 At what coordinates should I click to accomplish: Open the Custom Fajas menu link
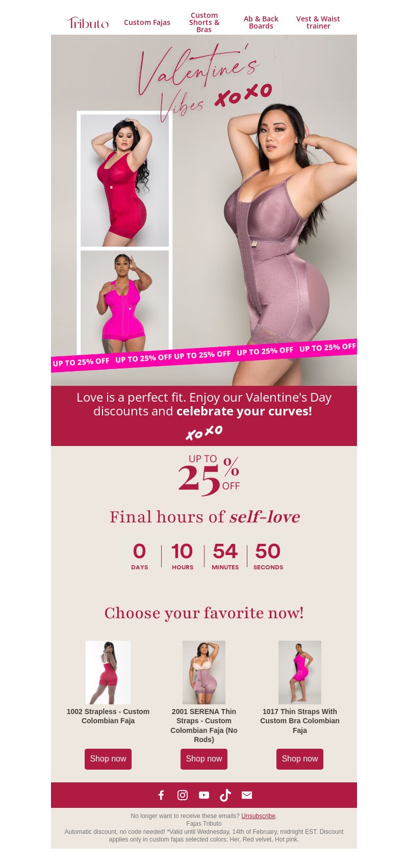pos(147,22)
